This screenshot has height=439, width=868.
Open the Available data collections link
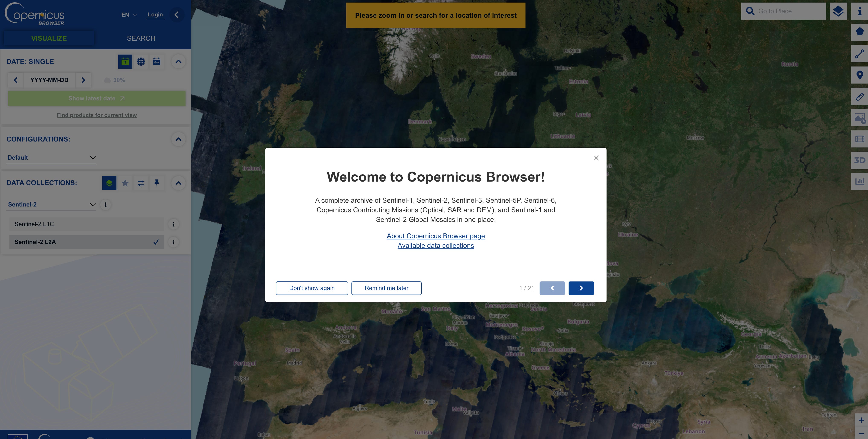point(435,245)
